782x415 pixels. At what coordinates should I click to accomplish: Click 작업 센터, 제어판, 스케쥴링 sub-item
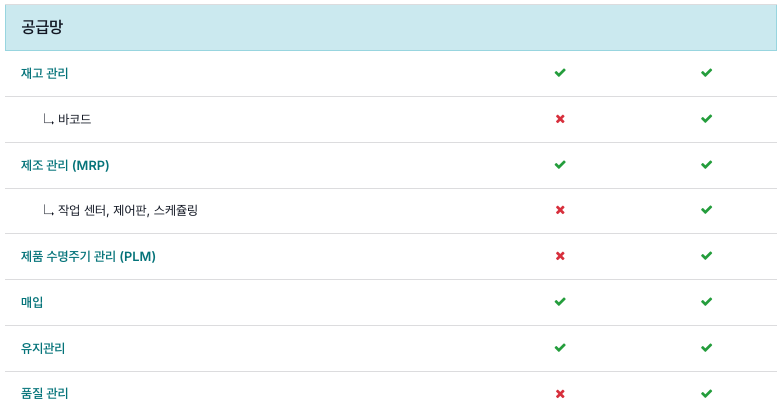[128, 210]
